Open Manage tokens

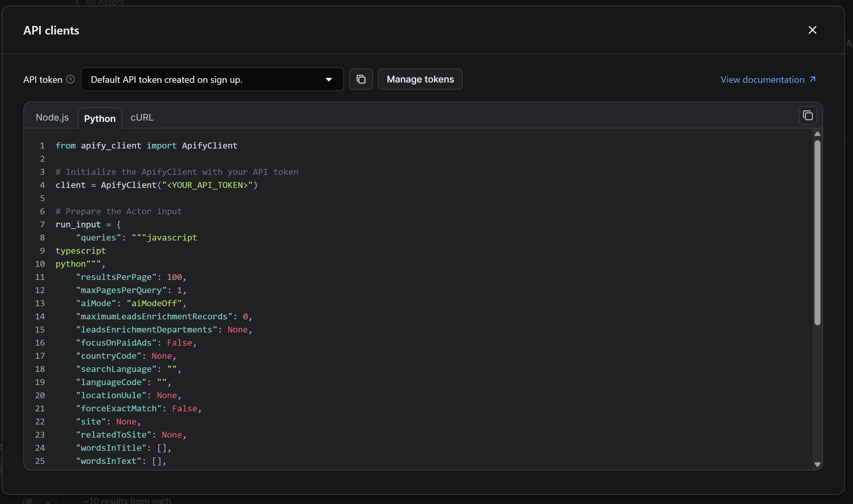pos(420,79)
